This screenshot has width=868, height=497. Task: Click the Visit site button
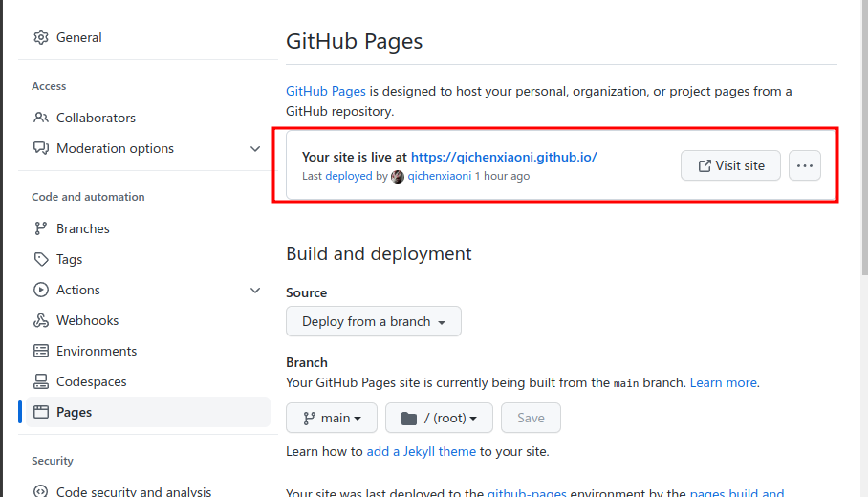[x=730, y=165]
